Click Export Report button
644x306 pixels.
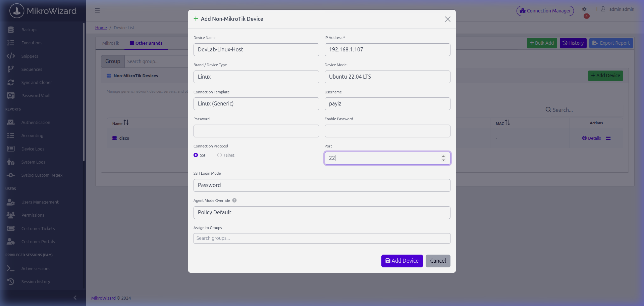611,43
